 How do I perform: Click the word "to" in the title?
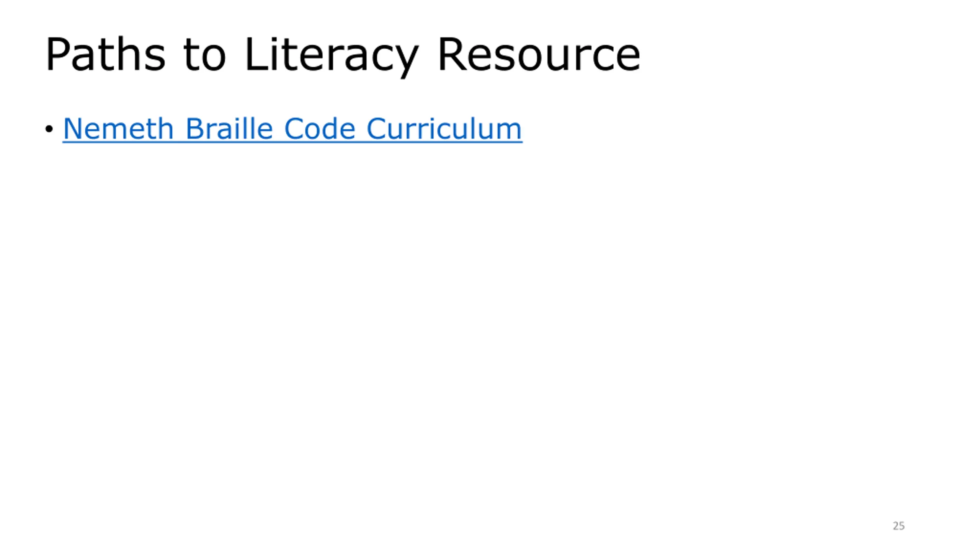(204, 56)
